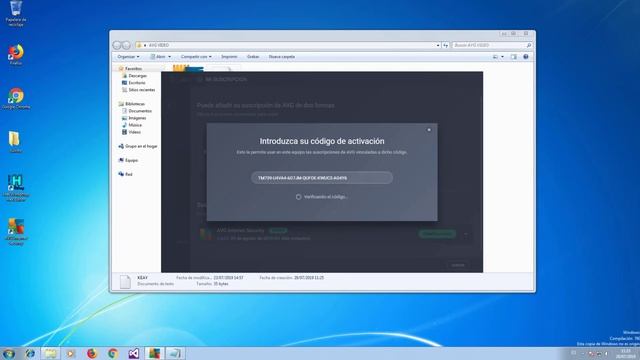Select the yellow folder on the desktop
The width and height of the screenshot is (640, 360).
pos(15,141)
